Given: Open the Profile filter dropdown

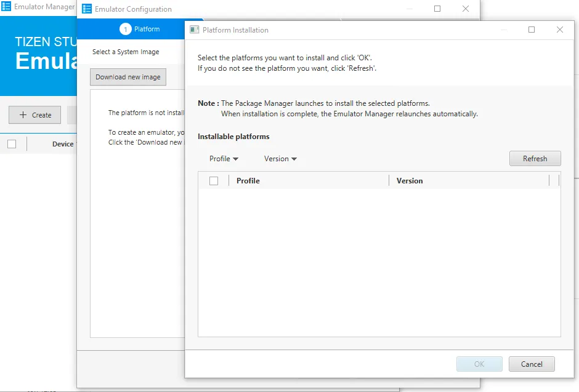Looking at the screenshot, I should 224,159.
